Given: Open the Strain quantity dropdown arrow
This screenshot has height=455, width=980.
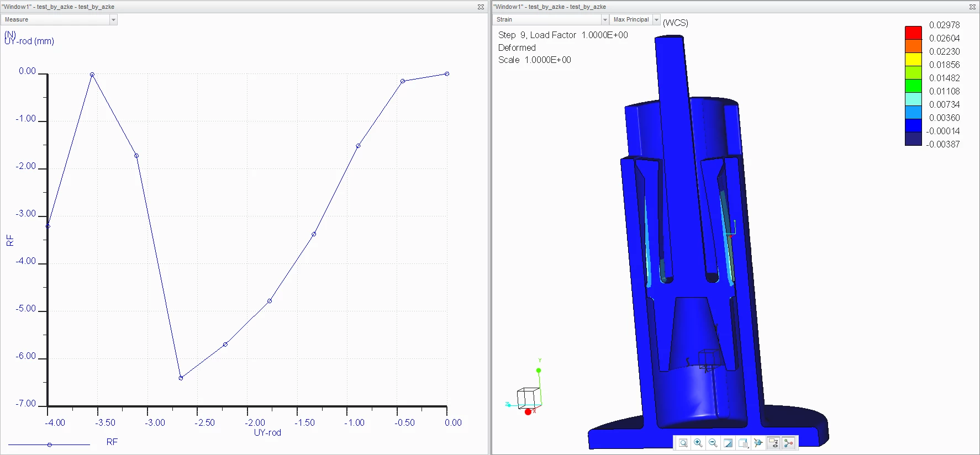Looking at the screenshot, I should point(605,20).
